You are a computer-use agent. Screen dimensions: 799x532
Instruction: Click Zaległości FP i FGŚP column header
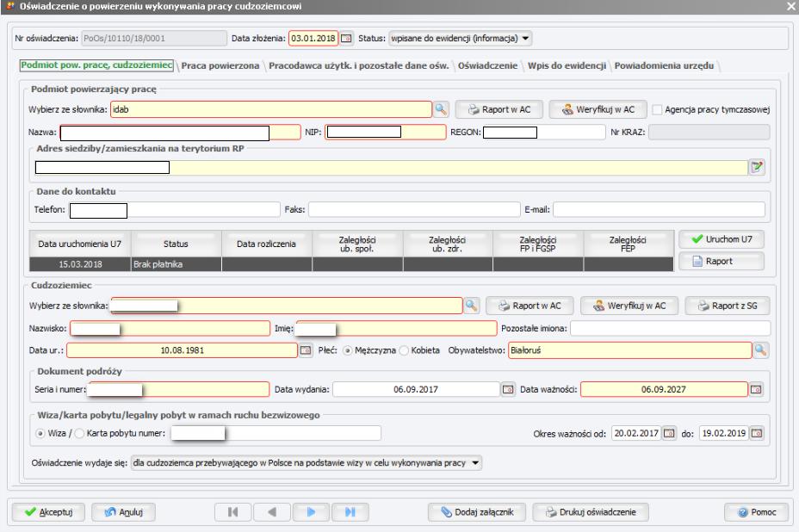[537, 244]
